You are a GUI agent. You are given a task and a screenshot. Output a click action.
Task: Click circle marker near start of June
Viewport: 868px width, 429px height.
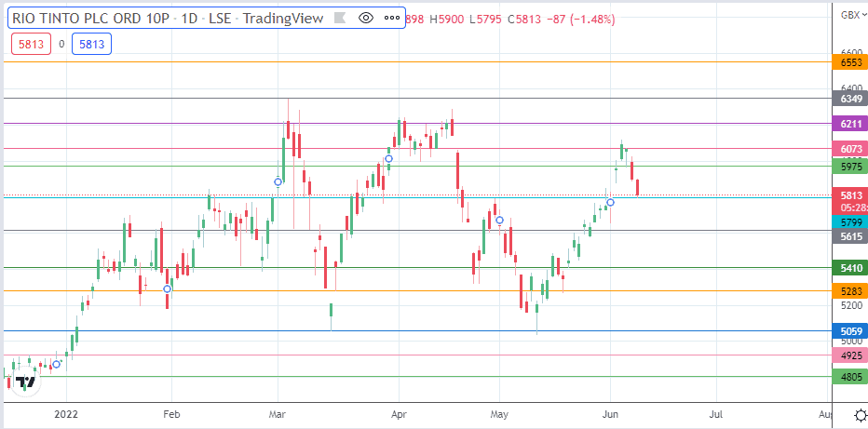(610, 202)
